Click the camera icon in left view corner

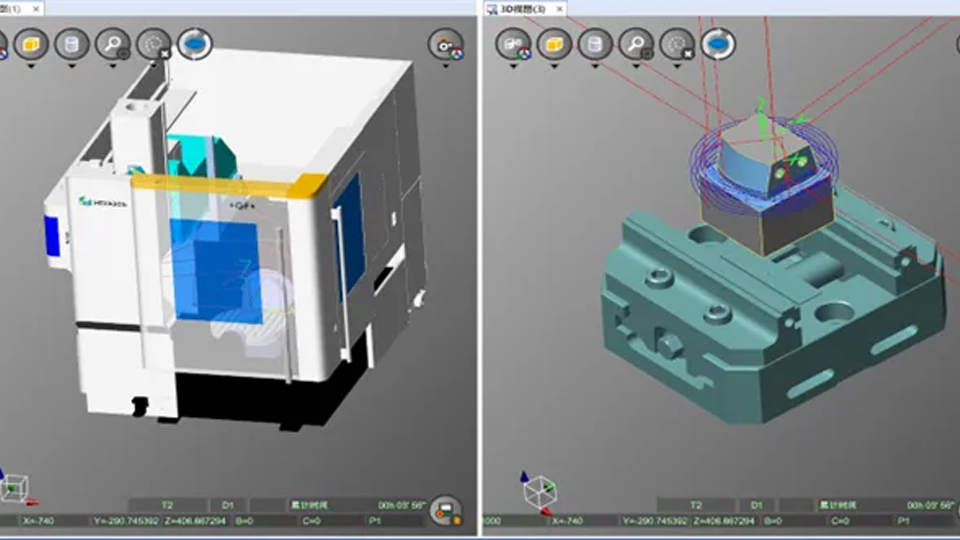[x=445, y=45]
